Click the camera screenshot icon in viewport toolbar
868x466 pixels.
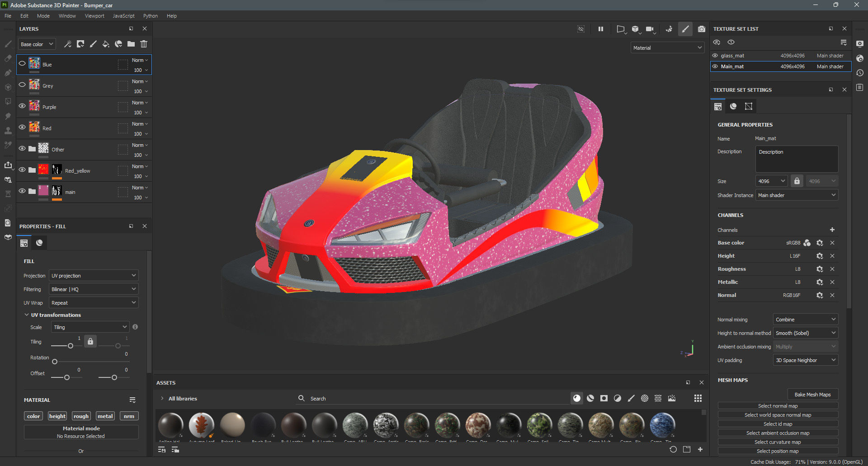click(702, 29)
